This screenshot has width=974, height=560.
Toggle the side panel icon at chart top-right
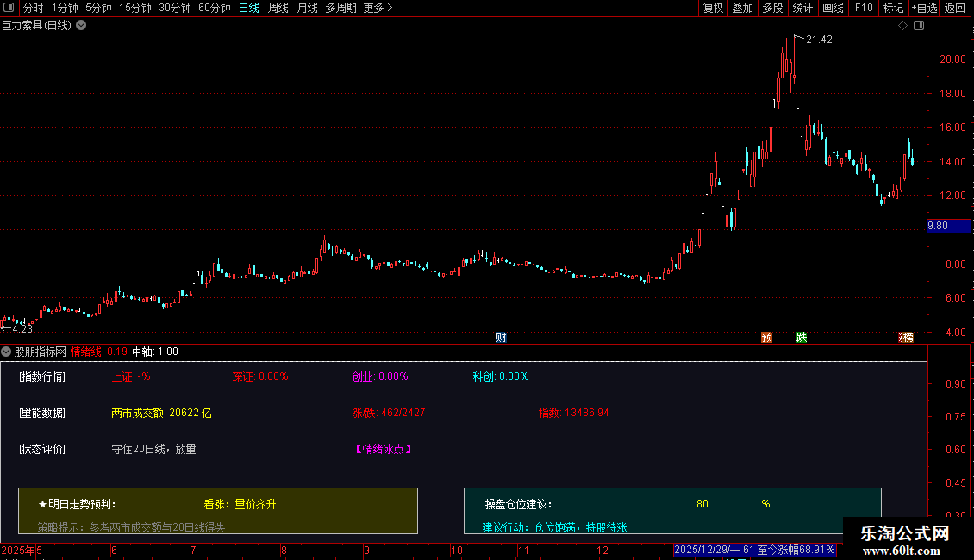(919, 26)
